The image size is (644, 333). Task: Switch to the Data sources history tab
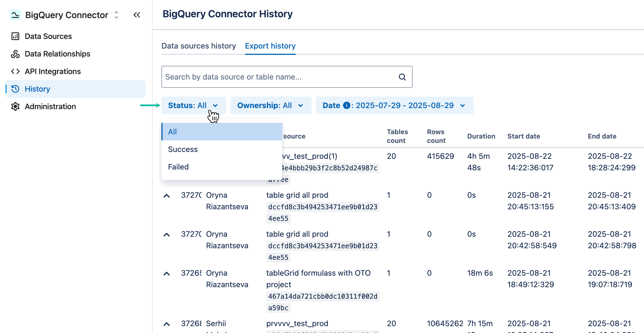(198, 46)
